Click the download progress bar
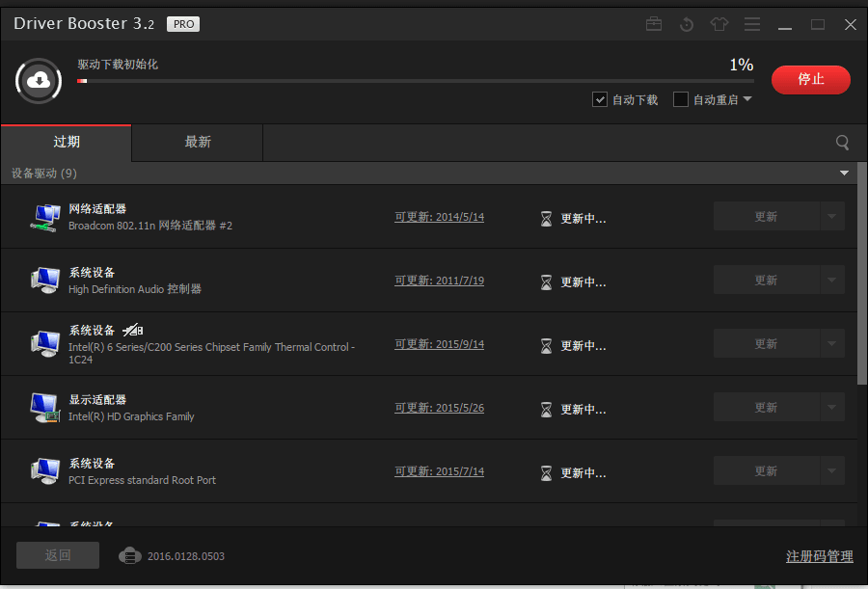The width and height of the screenshot is (868, 589). pyautogui.click(x=415, y=81)
